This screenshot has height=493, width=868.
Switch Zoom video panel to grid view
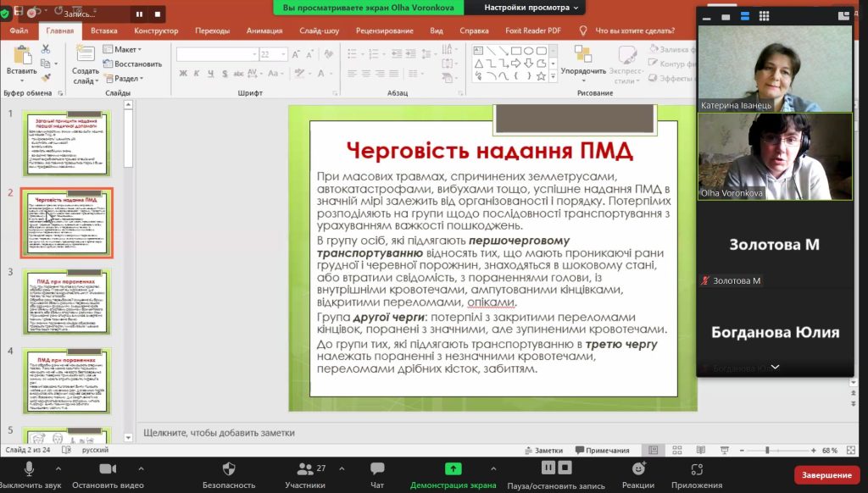(x=764, y=16)
